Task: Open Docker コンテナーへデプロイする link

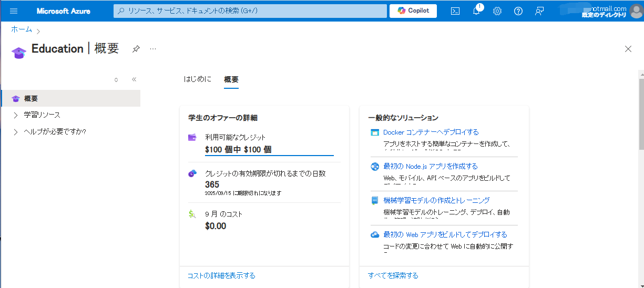Action: pyautogui.click(x=431, y=132)
